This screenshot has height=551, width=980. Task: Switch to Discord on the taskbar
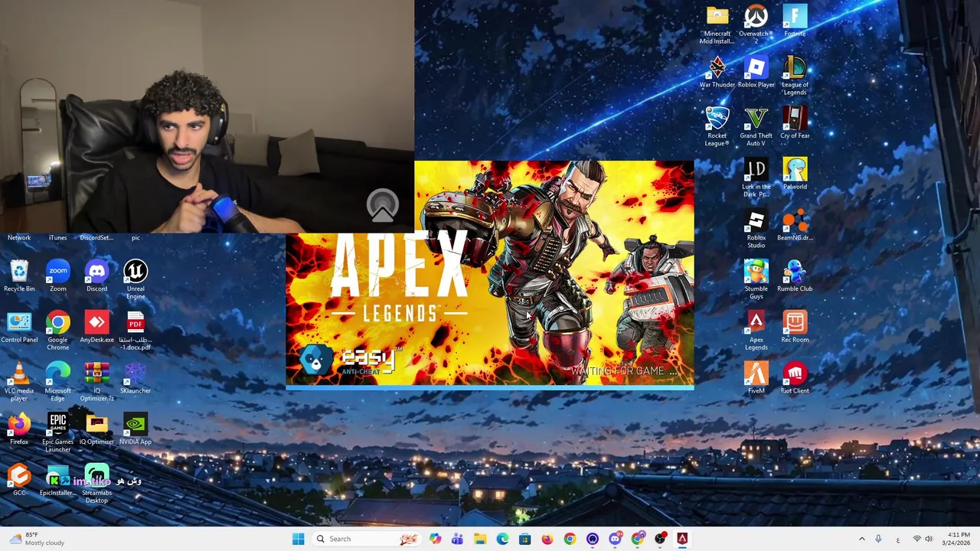[x=615, y=539]
